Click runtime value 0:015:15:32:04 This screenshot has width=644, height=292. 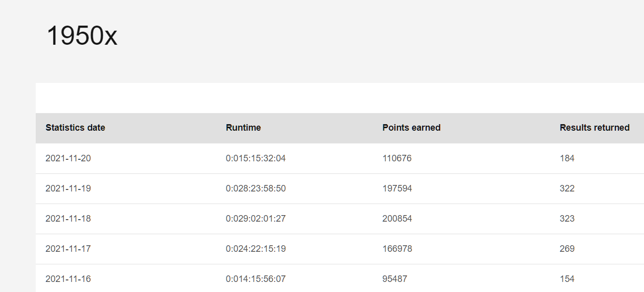[x=256, y=158]
